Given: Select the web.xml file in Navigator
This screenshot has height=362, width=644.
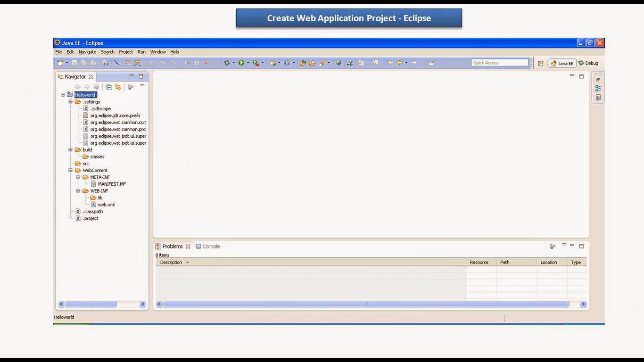Looking at the screenshot, I should (106, 205).
